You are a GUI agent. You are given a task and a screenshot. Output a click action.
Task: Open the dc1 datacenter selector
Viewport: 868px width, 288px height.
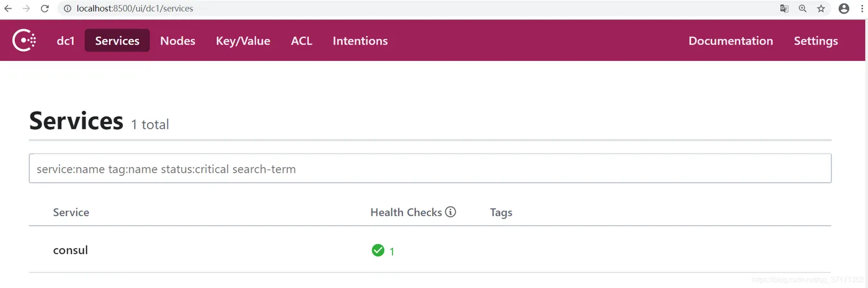(66, 41)
